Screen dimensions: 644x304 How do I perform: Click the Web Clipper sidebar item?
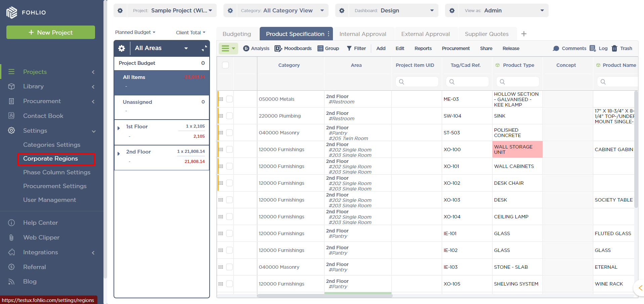(41, 237)
